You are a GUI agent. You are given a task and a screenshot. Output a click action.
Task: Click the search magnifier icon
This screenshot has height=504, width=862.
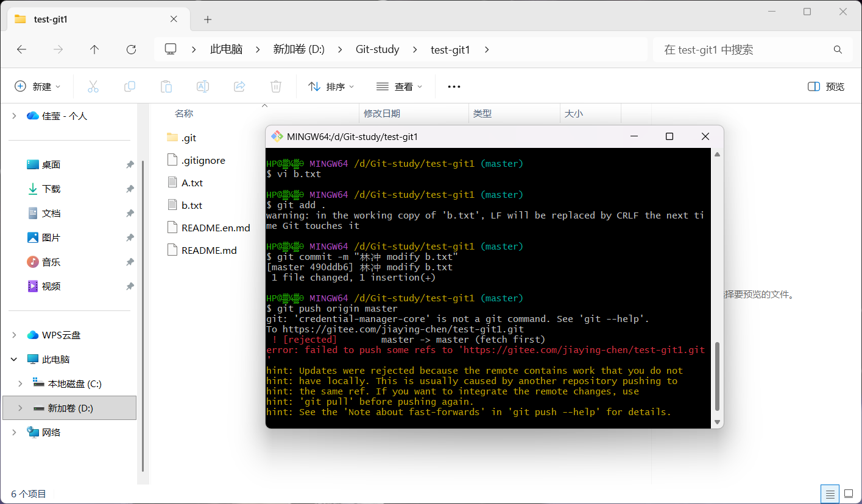click(838, 50)
